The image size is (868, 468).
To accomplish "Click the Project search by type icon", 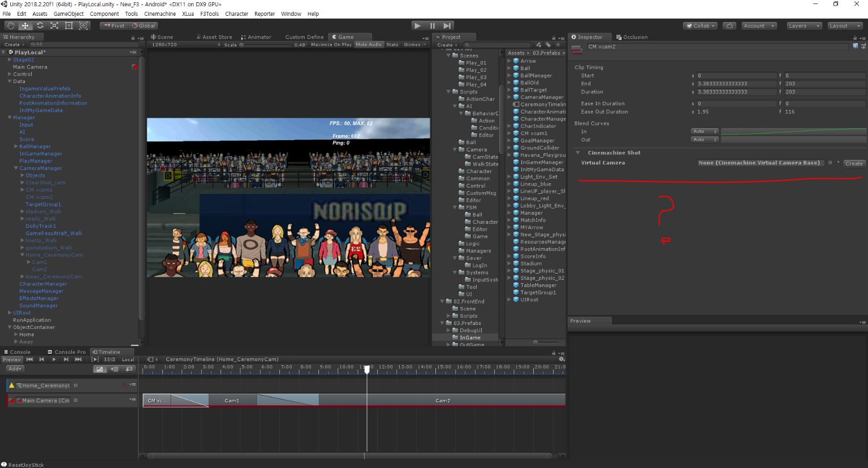I will (x=539, y=45).
